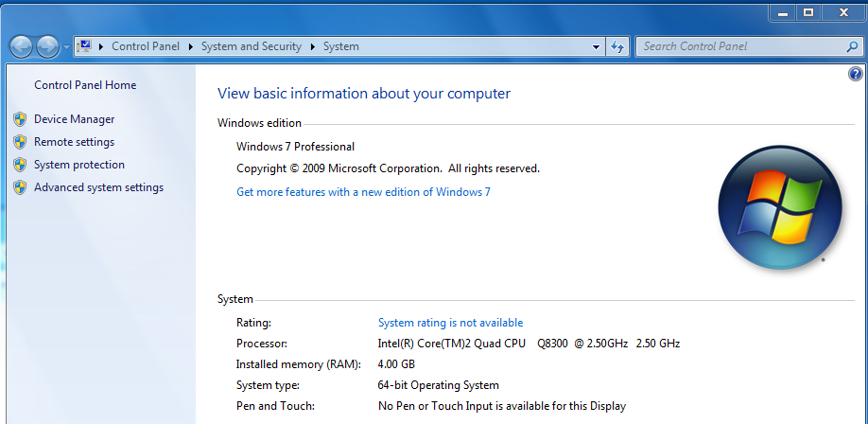Click the shield icon beside Device Manager
This screenshot has height=424, width=868.
tap(20, 119)
